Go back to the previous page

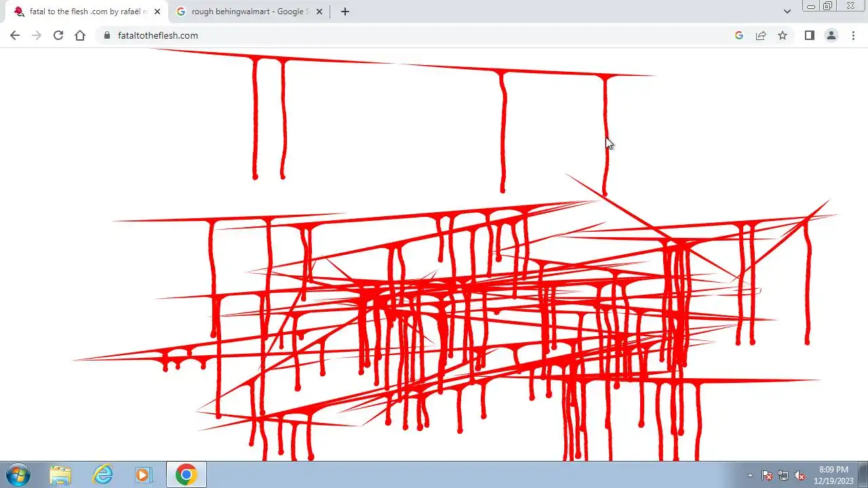15,35
